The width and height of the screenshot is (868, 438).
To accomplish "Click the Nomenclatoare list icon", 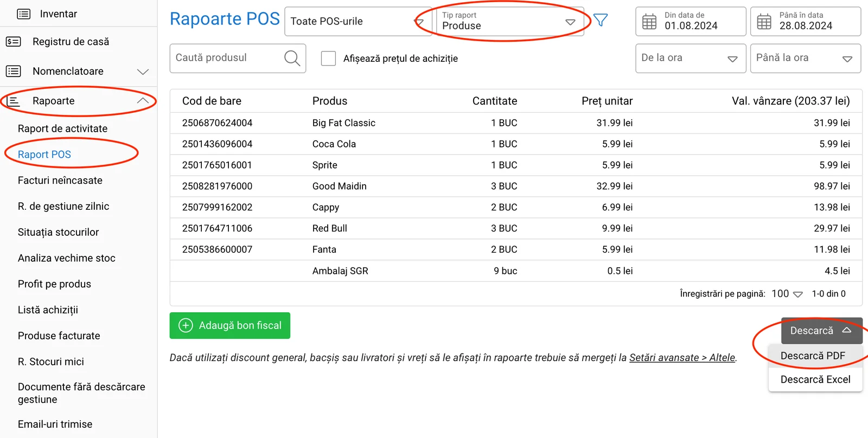I will 13,71.
